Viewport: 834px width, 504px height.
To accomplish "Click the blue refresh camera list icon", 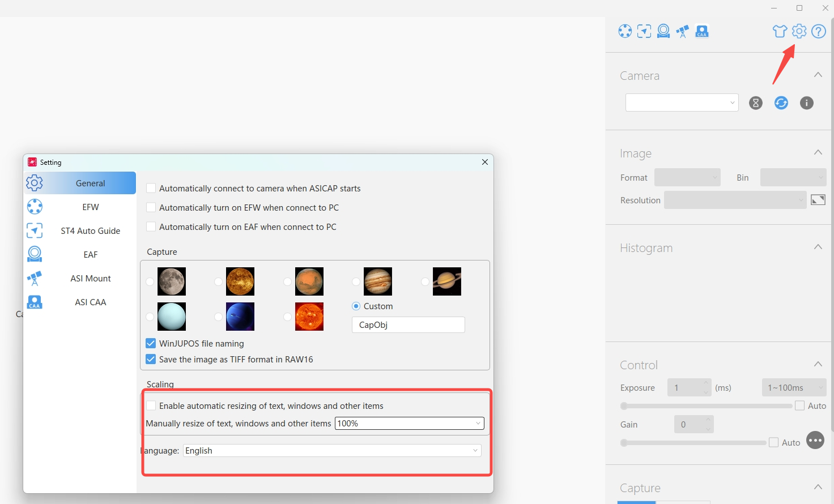I will click(x=781, y=103).
